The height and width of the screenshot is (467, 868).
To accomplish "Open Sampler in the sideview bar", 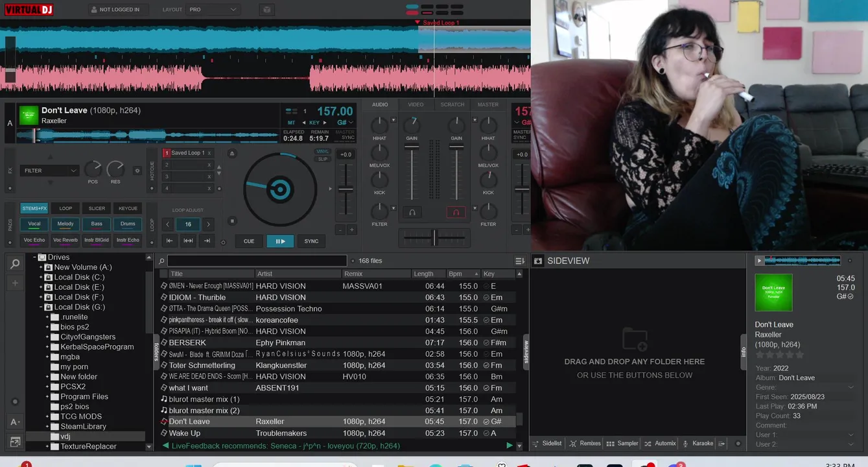I will (x=622, y=444).
